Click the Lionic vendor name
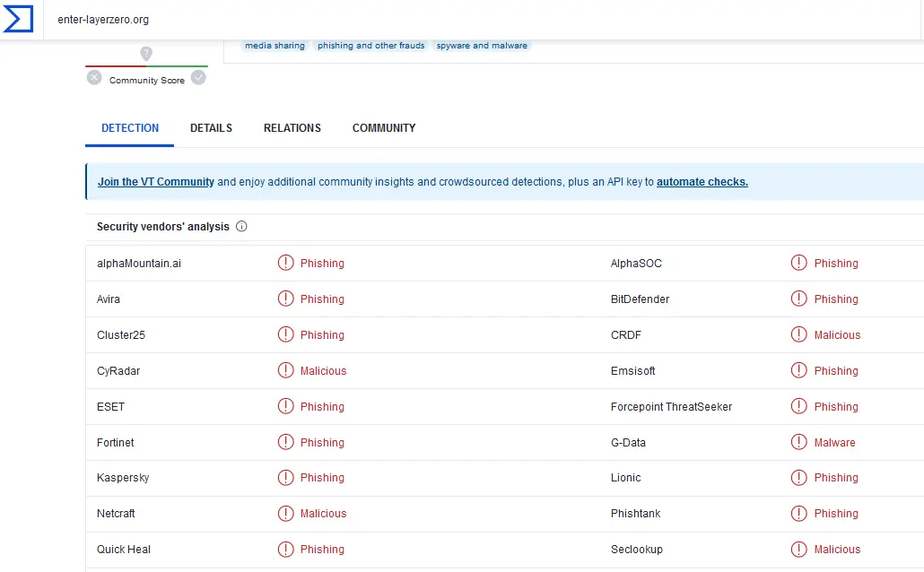924x572 pixels. click(626, 478)
